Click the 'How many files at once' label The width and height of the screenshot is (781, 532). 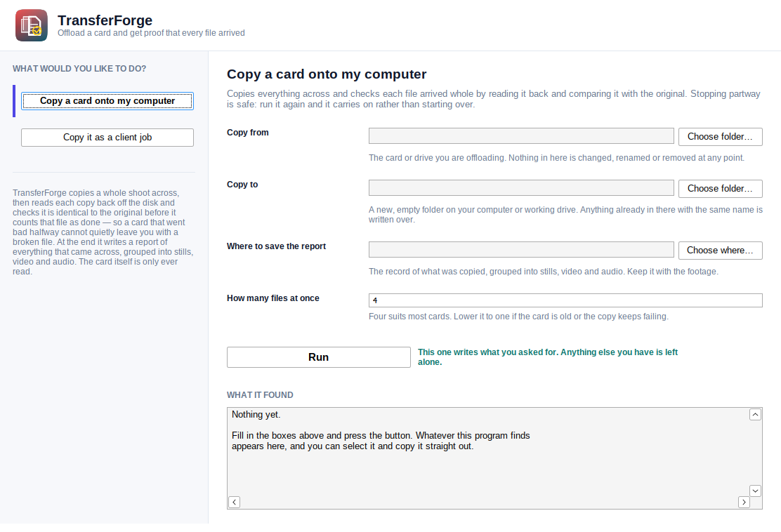click(x=273, y=298)
